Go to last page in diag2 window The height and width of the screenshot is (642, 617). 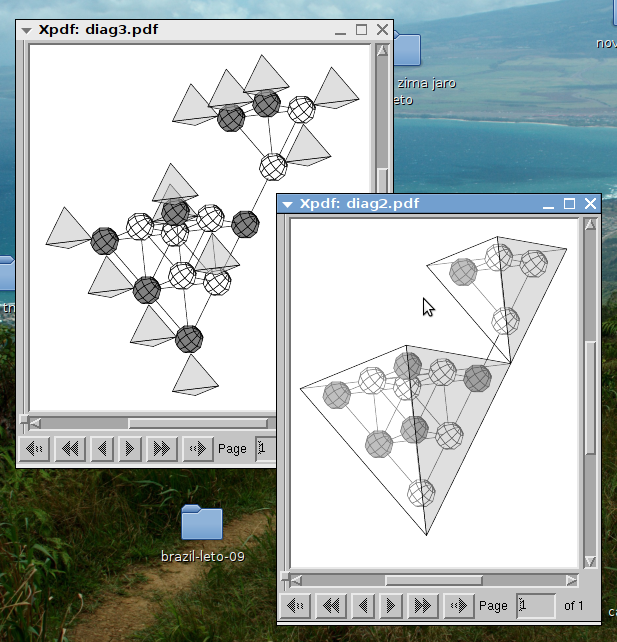click(459, 605)
